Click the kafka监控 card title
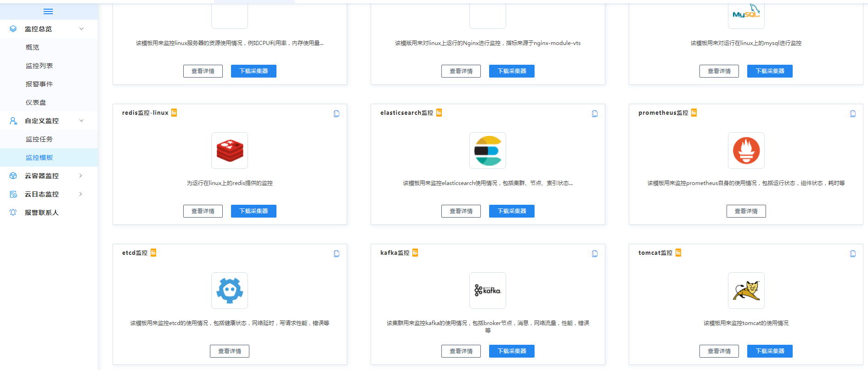 click(395, 252)
